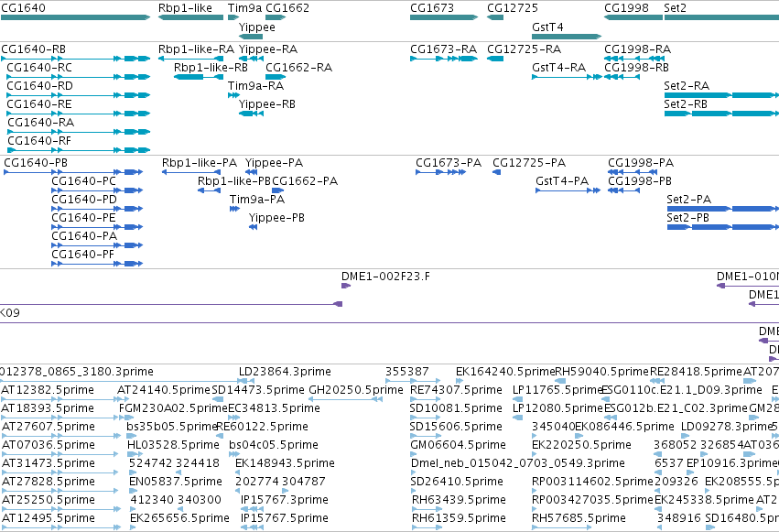Click protein Rbp1-like-PB
779x532 pixels.
click(x=209, y=190)
